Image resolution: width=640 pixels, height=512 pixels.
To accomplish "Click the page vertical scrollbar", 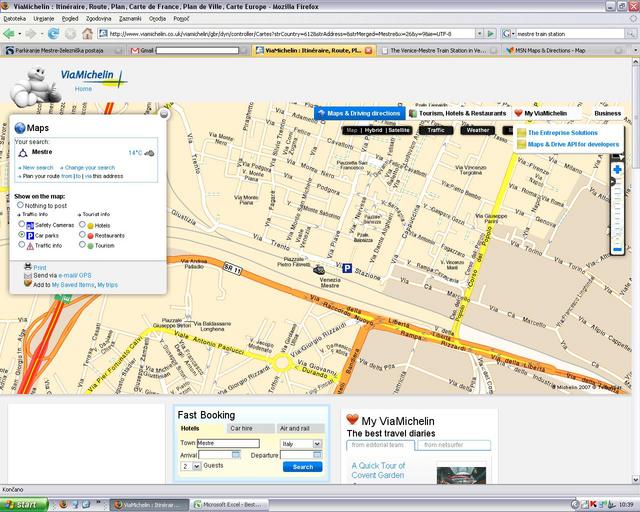I will [636, 270].
